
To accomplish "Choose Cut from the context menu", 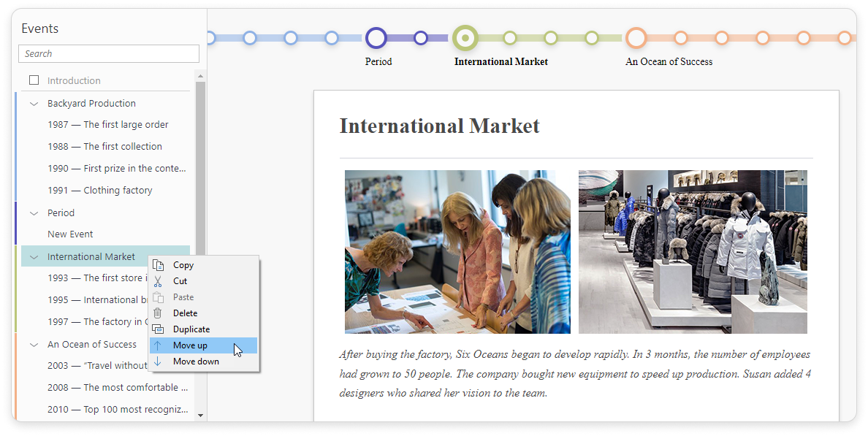I will [204, 281].
